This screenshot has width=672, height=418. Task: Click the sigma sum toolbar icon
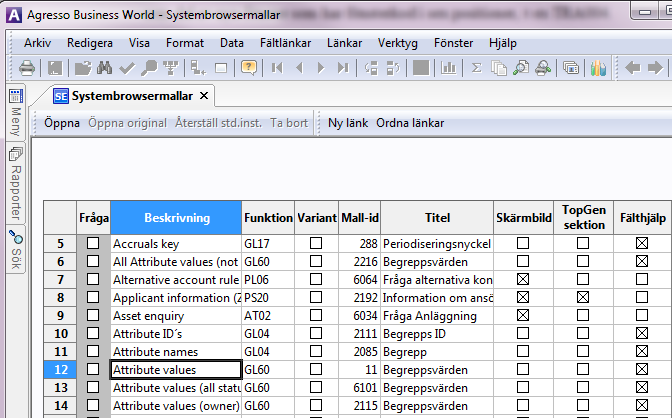(477, 68)
